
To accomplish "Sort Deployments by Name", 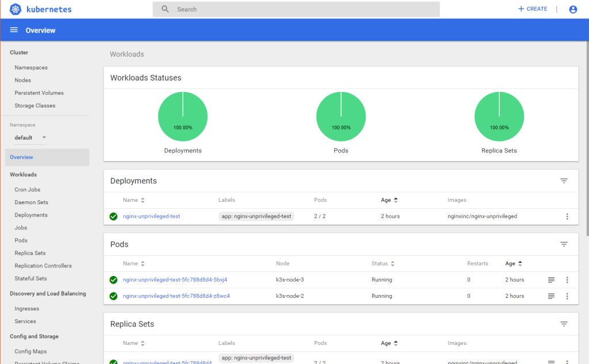I will click(133, 200).
